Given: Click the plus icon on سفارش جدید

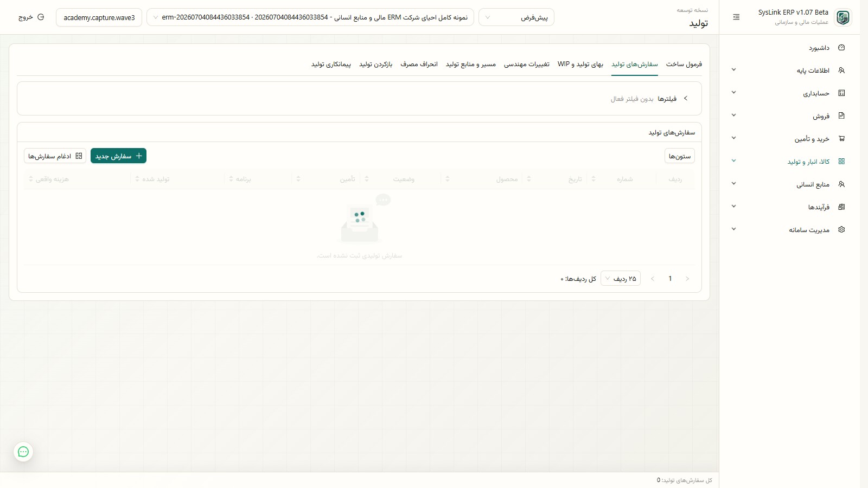Looking at the screenshot, I should coord(139,156).
